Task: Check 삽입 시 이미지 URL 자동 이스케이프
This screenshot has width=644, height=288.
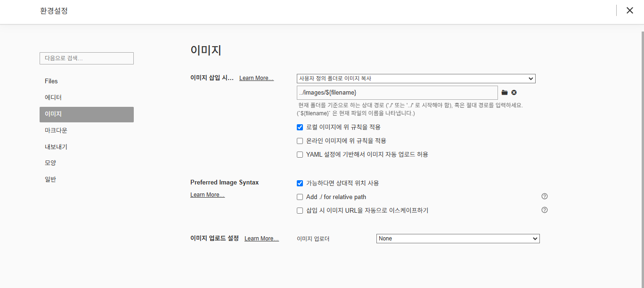Action: pyautogui.click(x=300, y=210)
